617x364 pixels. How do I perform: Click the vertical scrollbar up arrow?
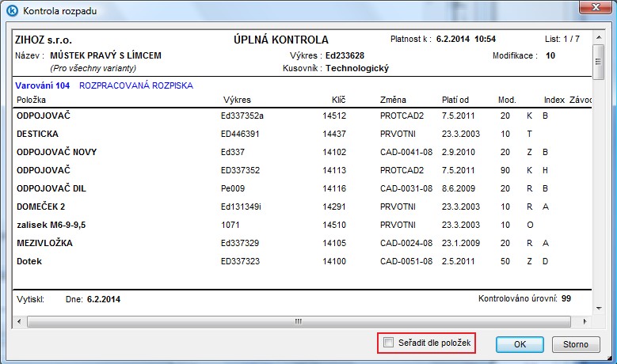(599, 38)
